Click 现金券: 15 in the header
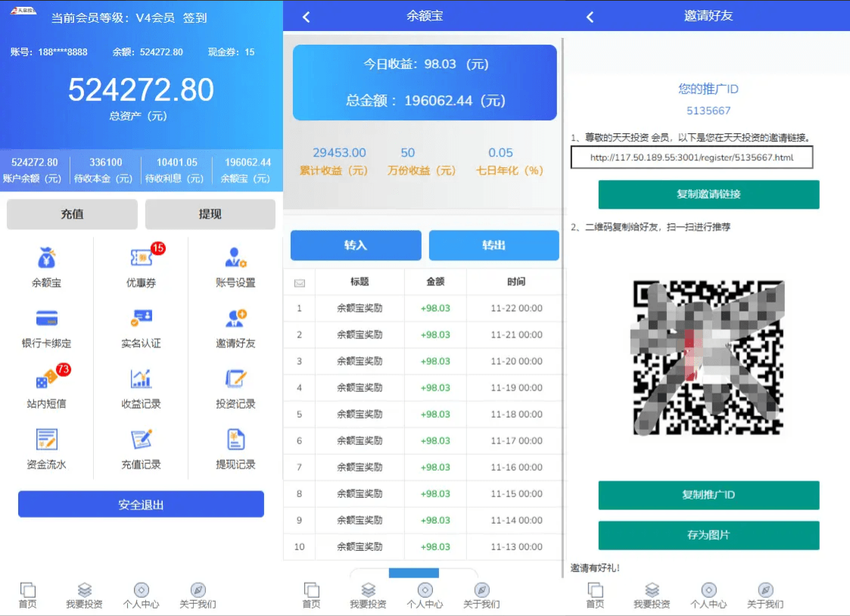Image resolution: width=850 pixels, height=616 pixels. point(231,52)
